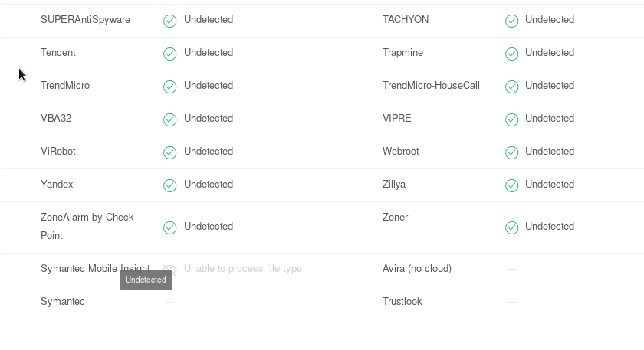Select the ViRobot engine name

[58, 151]
